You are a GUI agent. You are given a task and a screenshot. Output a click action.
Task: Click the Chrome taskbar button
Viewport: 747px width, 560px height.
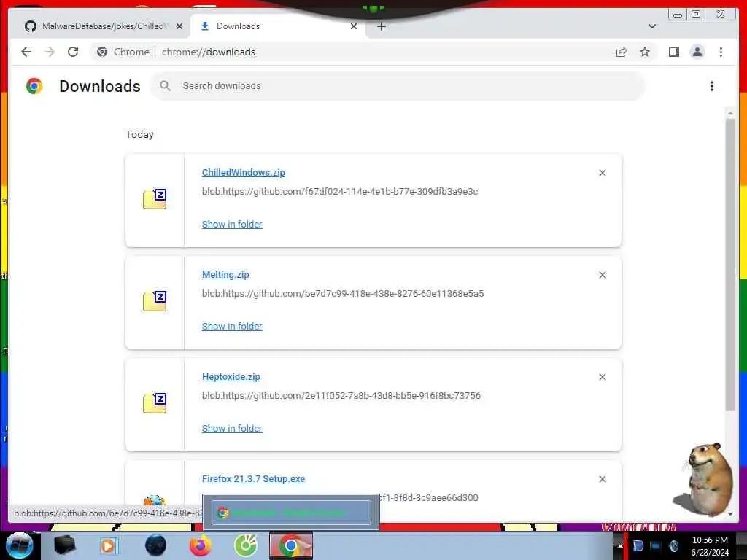(291, 545)
